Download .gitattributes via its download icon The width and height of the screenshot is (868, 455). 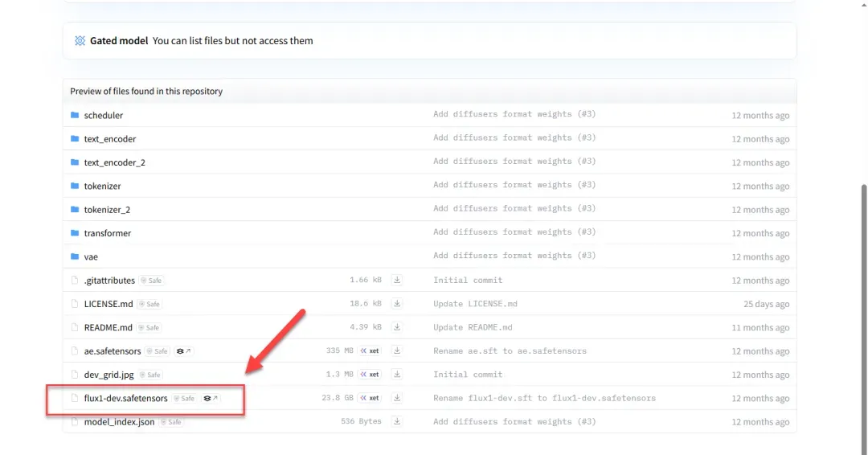pyautogui.click(x=396, y=281)
